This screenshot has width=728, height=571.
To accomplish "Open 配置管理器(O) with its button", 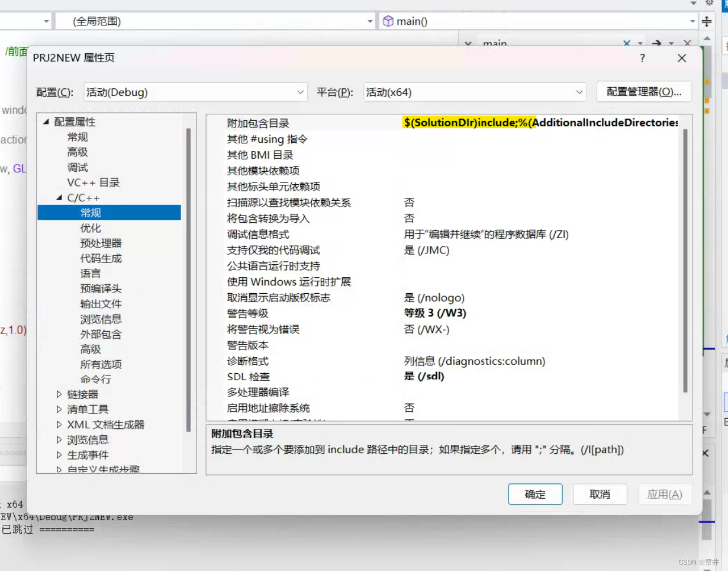I will 644,92.
